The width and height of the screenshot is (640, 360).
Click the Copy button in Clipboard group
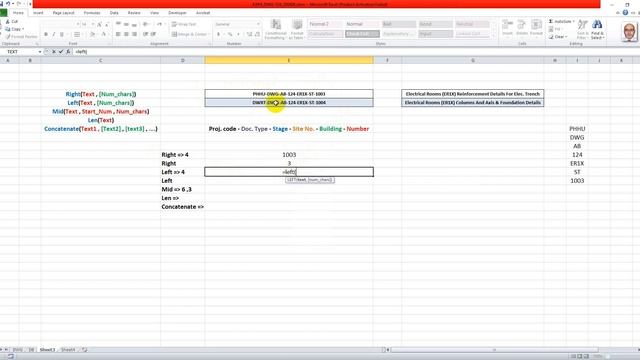pos(15,29)
